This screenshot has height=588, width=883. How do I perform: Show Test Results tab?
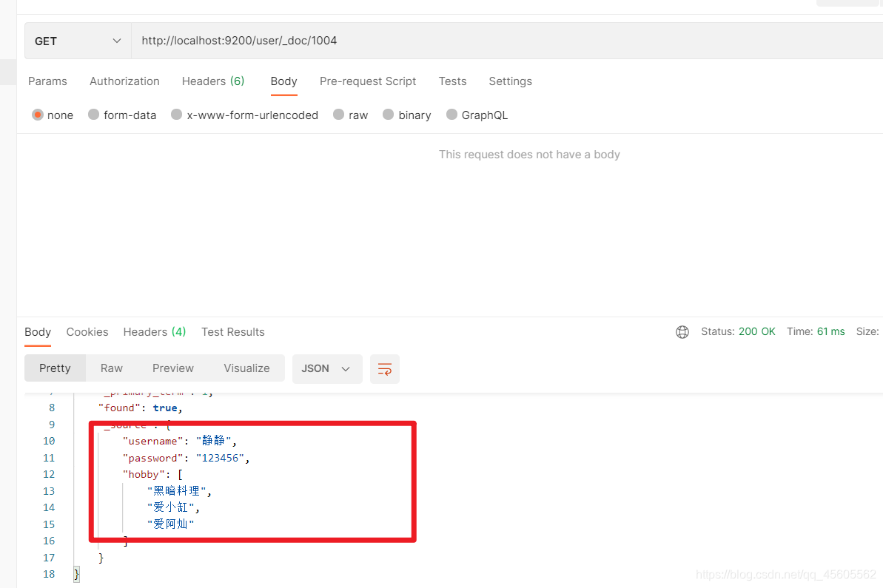click(x=232, y=332)
